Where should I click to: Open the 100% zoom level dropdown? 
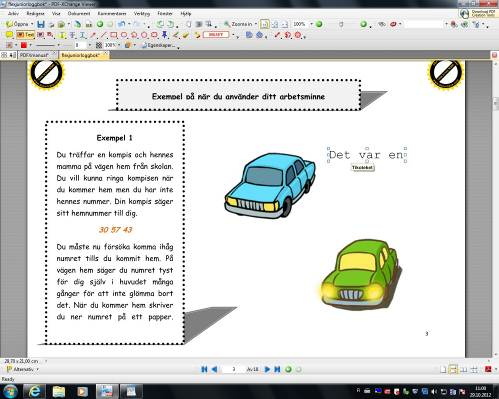click(311, 24)
